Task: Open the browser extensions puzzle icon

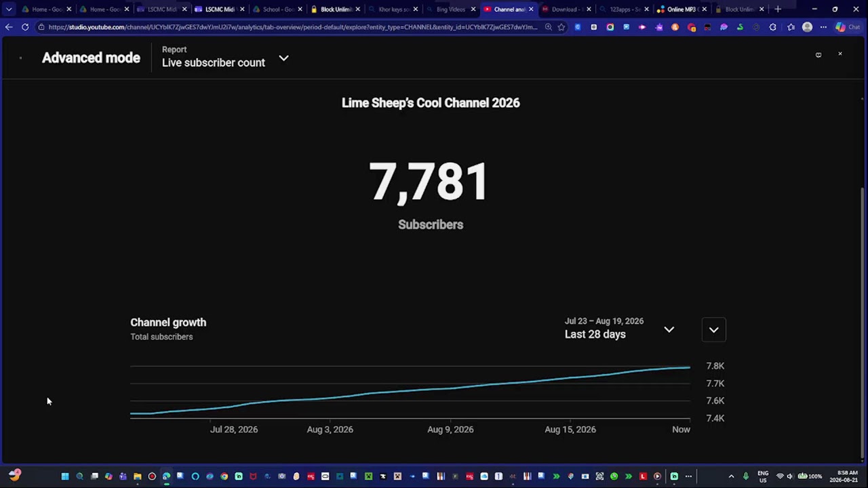Action: click(x=773, y=27)
